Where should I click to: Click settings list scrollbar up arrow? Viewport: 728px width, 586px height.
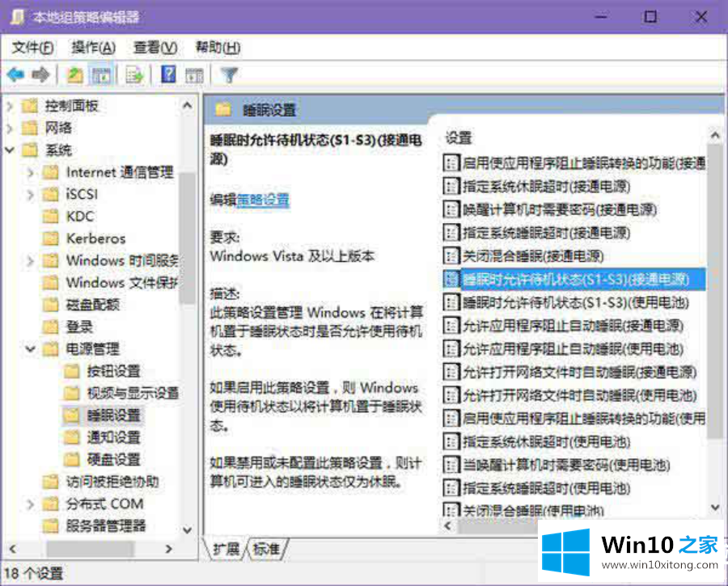[x=716, y=136]
